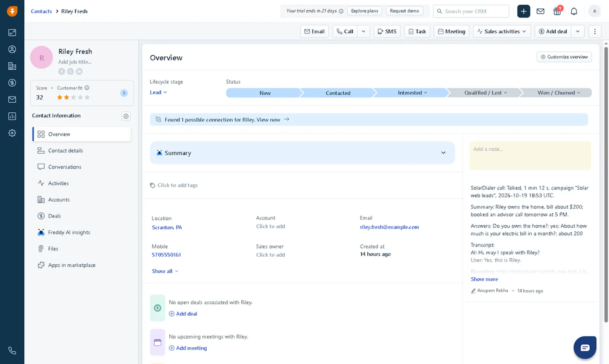Open the Sales activities dropdown
The height and width of the screenshot is (364, 609).
[x=502, y=32]
